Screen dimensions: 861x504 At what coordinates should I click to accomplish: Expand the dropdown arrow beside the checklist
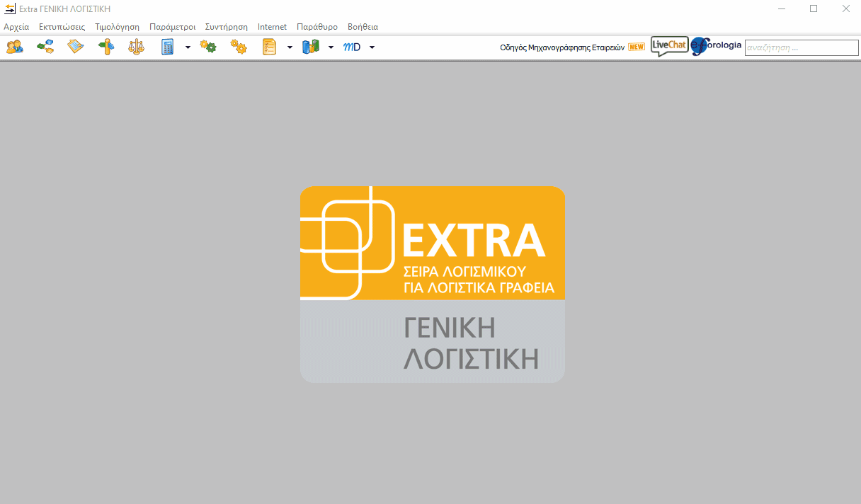[290, 47]
